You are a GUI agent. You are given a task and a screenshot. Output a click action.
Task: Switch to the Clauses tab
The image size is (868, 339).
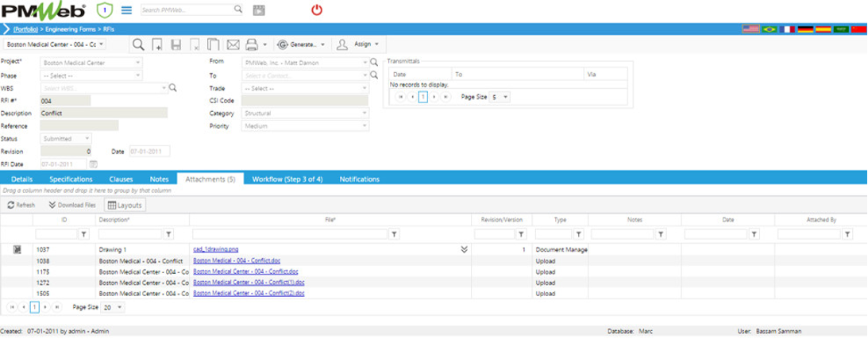point(121,179)
